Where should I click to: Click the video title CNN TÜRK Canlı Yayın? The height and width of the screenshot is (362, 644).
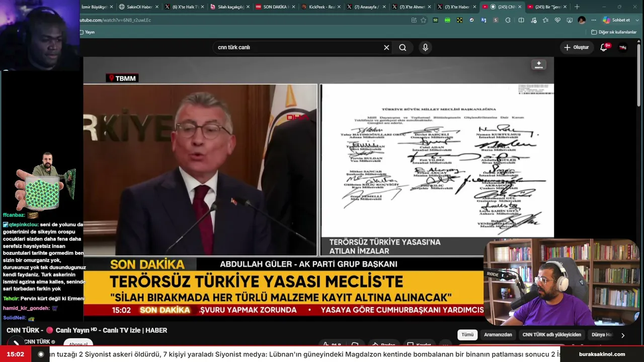(x=87, y=330)
